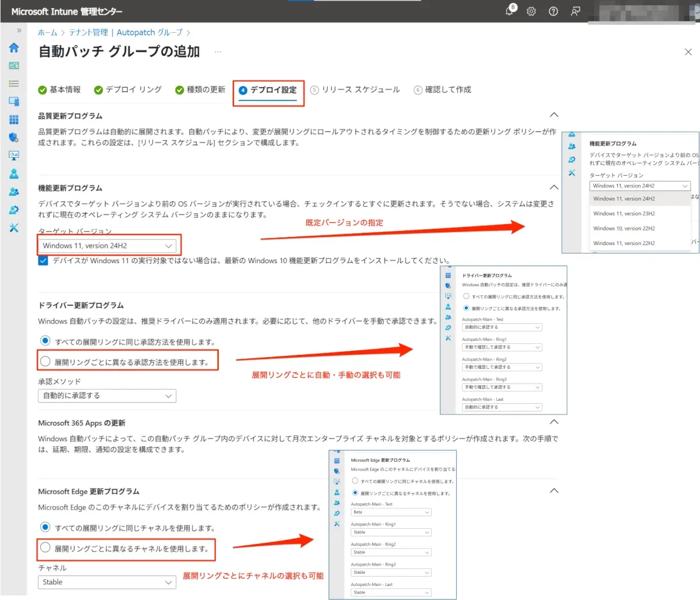Open notifications bell icon
The width and height of the screenshot is (700, 600).
(x=510, y=12)
